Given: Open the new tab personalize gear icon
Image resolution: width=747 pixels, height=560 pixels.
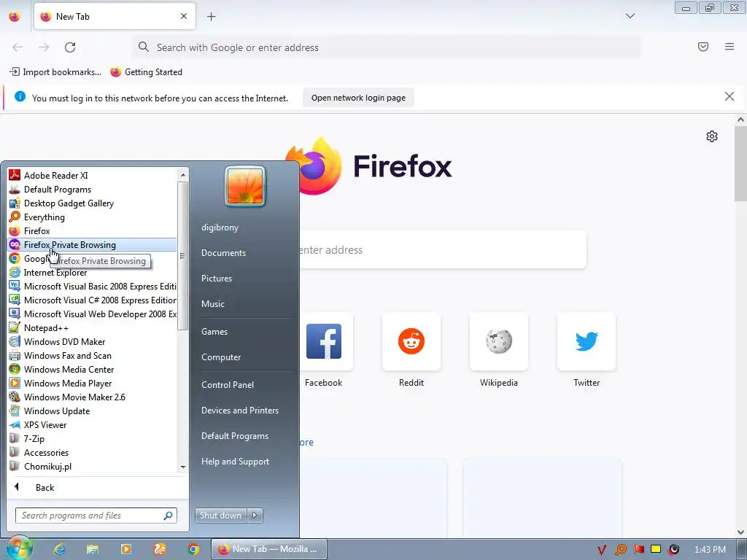Looking at the screenshot, I should 712,136.
